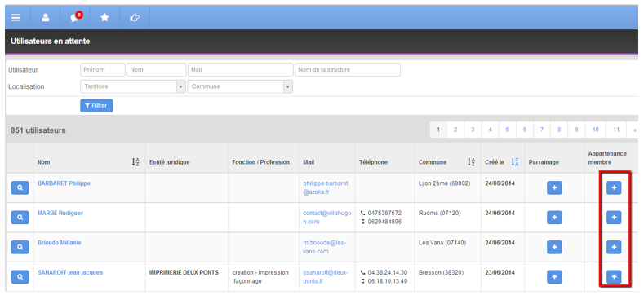This screenshot has height=295, width=644.
Task: Add Parrainage for BARBARET Philippe
Action: [x=554, y=188]
